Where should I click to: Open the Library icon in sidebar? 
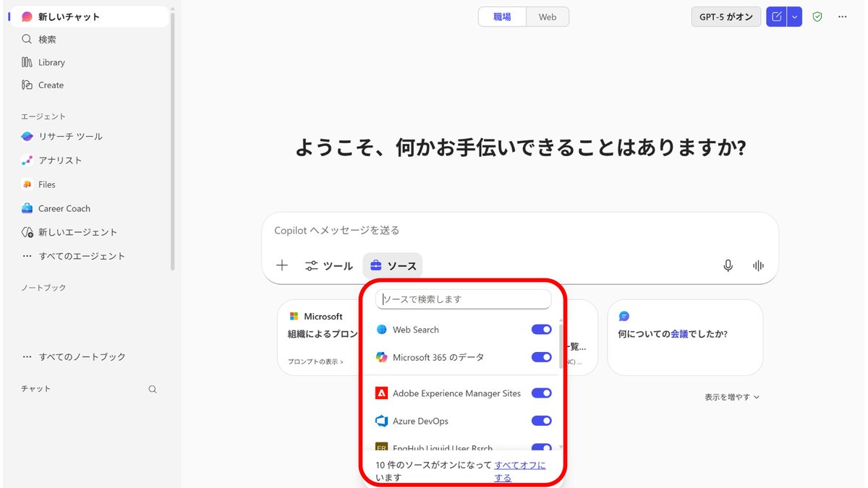pyautogui.click(x=27, y=62)
